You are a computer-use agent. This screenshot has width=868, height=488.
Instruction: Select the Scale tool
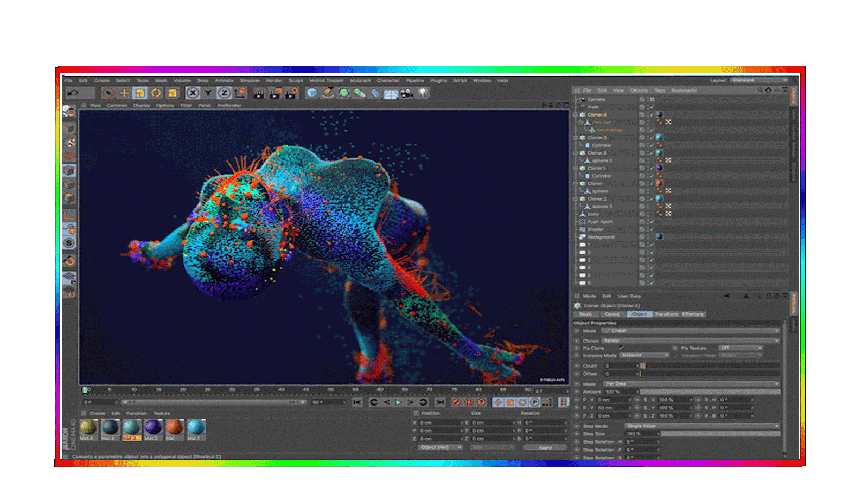(139, 93)
